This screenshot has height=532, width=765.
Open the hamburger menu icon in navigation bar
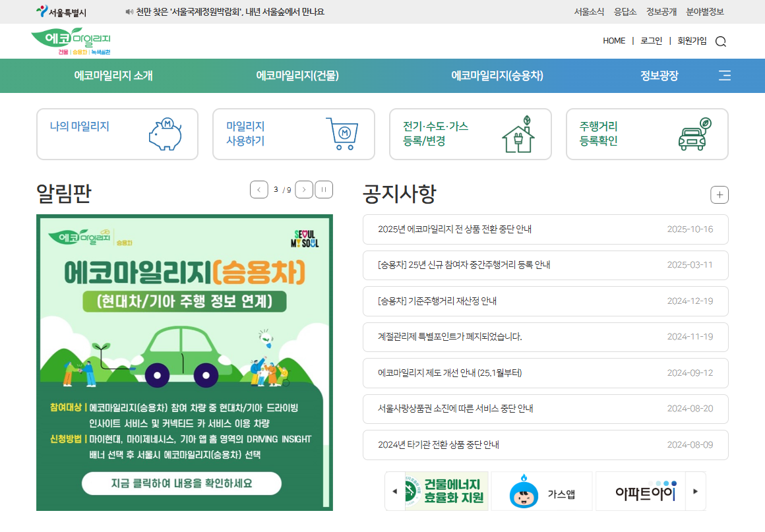click(723, 76)
